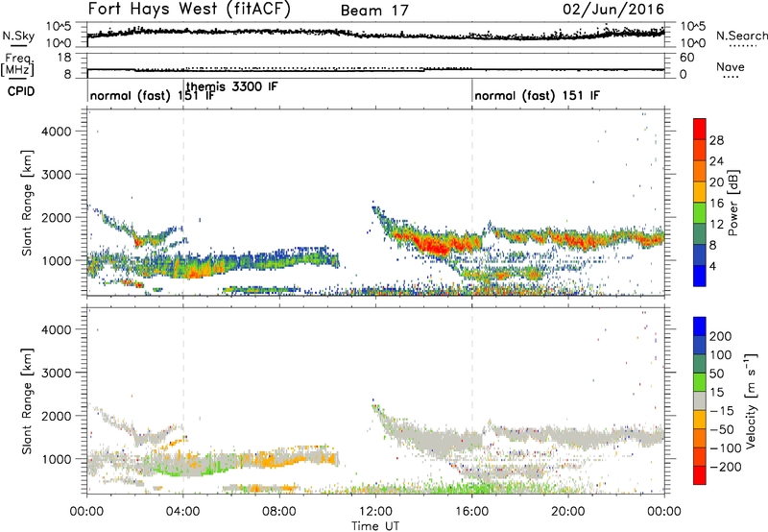The height and width of the screenshot is (532, 768).
Task: Click the frequency trace line in the Freq panel
Action: pyautogui.click(x=375, y=70)
